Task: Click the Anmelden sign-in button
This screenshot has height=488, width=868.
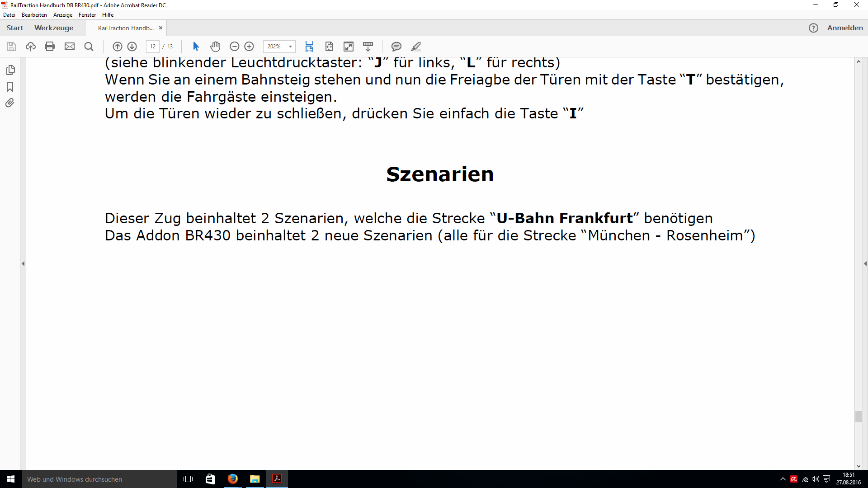Action: click(x=845, y=28)
